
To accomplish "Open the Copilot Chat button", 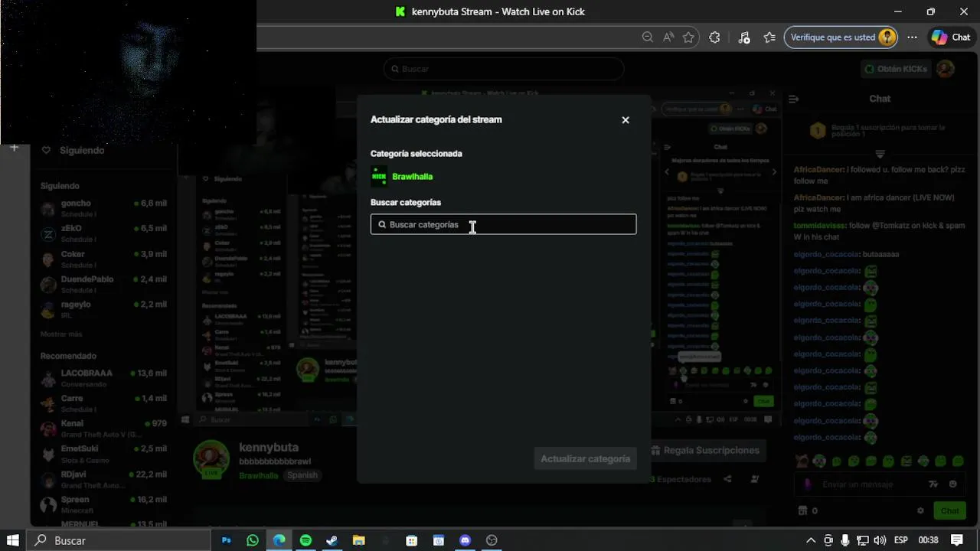I will coord(952,37).
